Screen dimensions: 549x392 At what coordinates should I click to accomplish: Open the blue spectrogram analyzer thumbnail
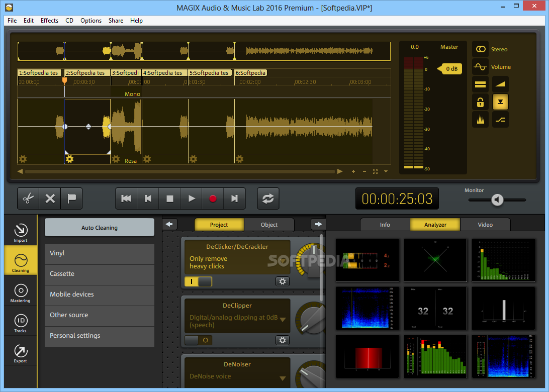[x=368, y=308]
